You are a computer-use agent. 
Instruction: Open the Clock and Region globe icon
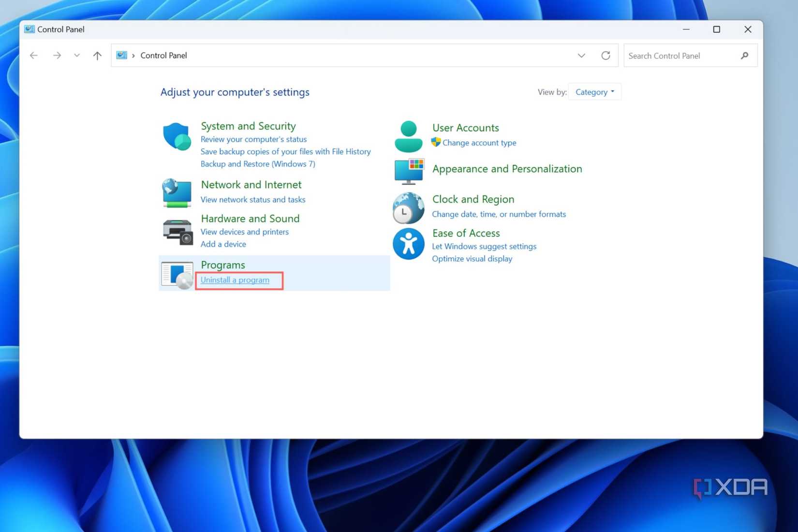point(408,208)
